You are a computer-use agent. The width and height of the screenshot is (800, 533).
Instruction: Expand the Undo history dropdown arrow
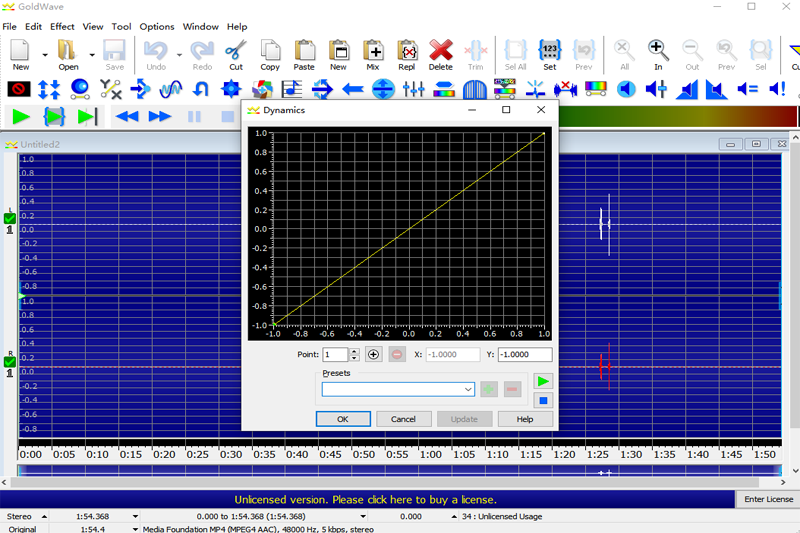179,55
